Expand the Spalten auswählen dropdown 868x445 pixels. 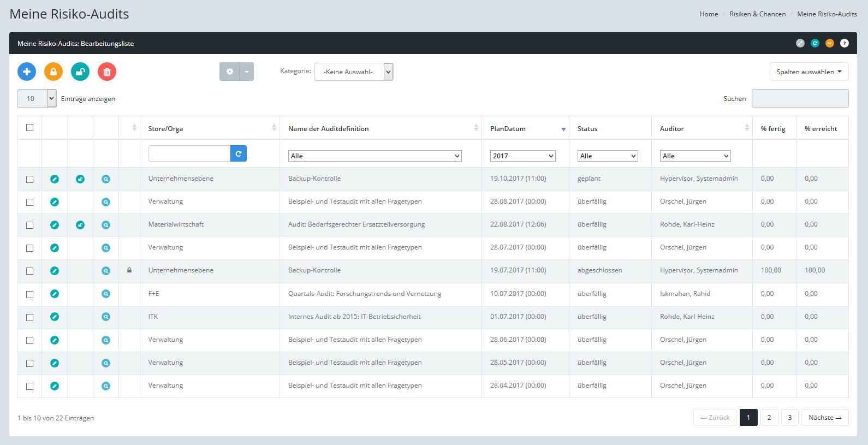808,72
